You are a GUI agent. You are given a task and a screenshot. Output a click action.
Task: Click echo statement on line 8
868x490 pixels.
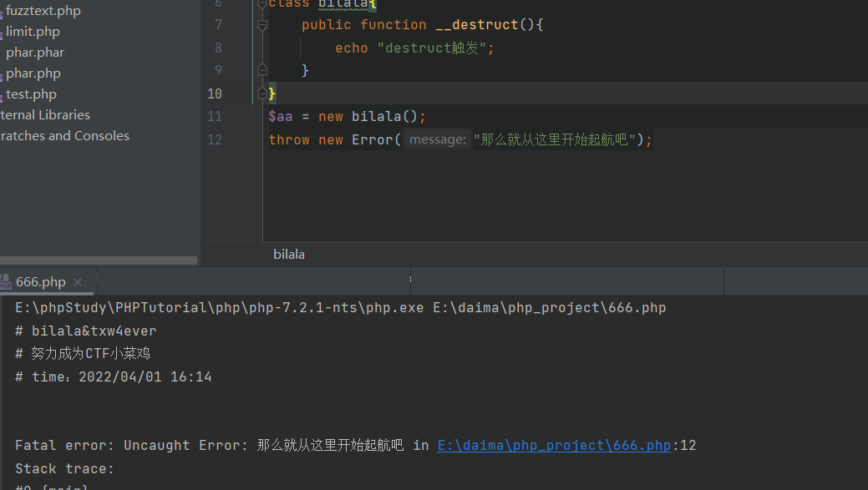pyautogui.click(x=414, y=48)
